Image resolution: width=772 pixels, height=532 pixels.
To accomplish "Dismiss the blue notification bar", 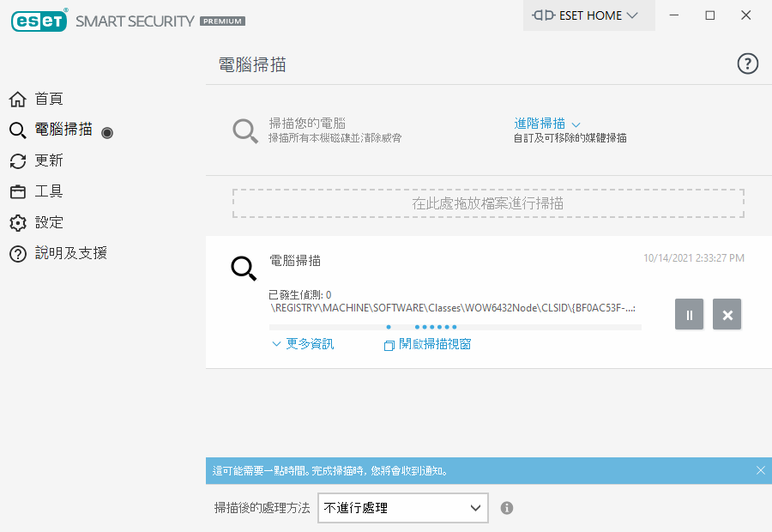I will click(760, 470).
